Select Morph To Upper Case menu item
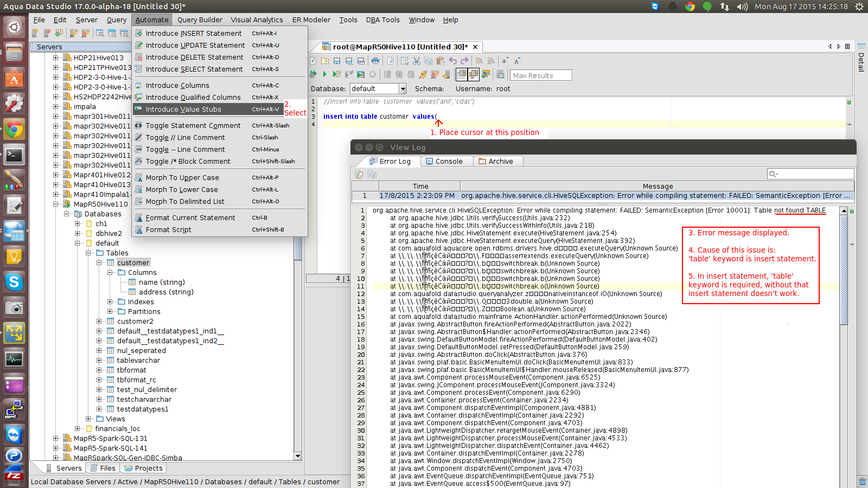The height and width of the screenshot is (488, 868). pos(220,177)
